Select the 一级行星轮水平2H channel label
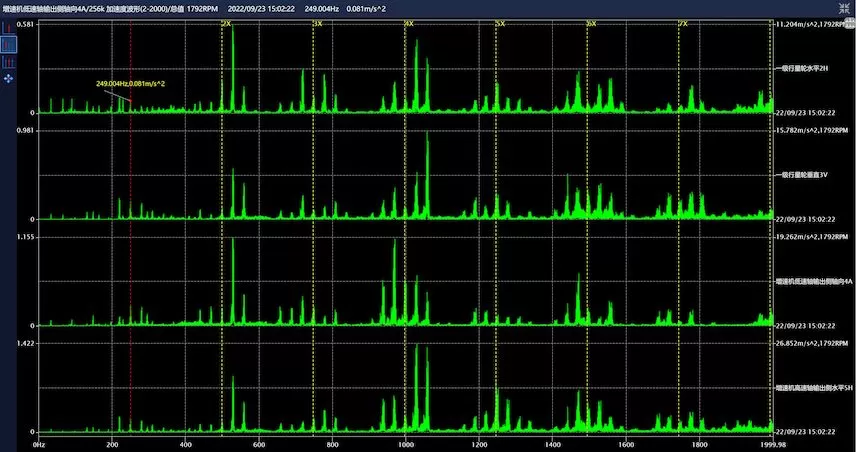Image resolution: width=856 pixels, height=452 pixels. (x=803, y=68)
